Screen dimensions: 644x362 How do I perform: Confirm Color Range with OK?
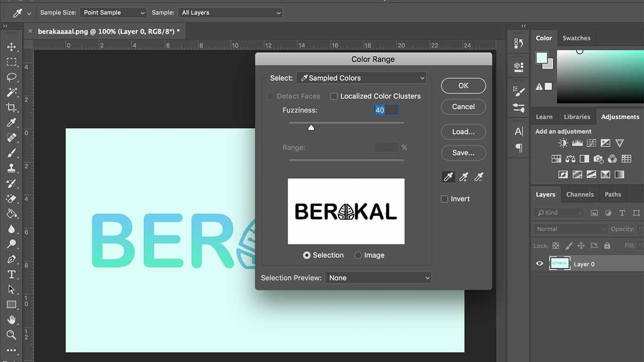(x=463, y=86)
